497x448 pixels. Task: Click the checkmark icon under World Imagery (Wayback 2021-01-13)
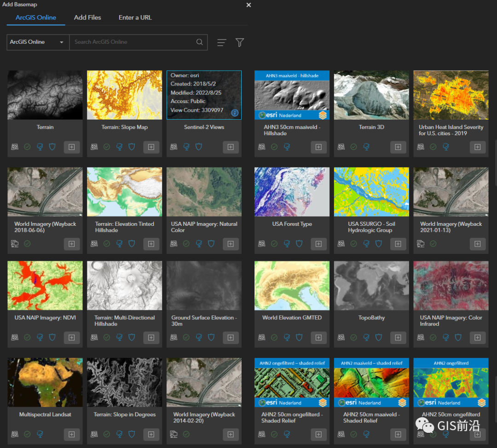[x=433, y=244]
